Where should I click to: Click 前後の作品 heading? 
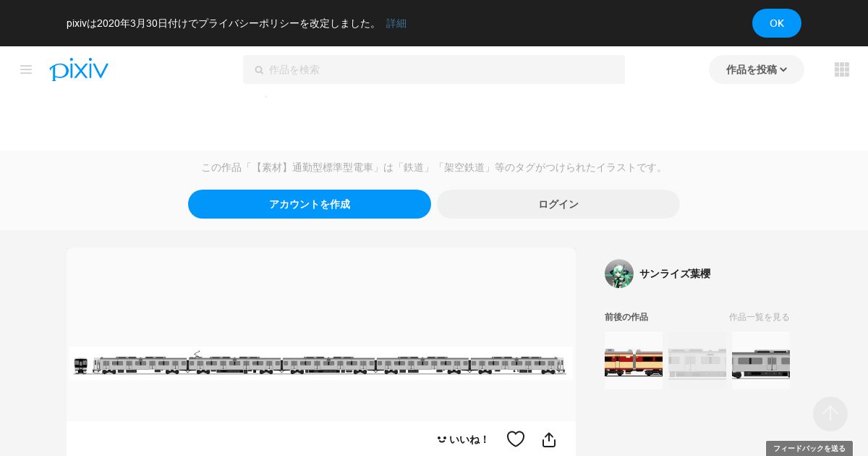coord(626,317)
